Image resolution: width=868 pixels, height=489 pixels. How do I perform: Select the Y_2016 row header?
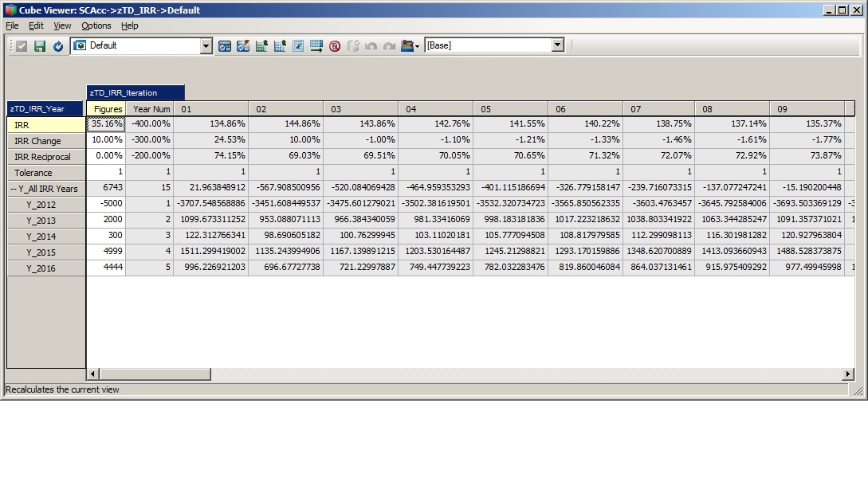point(46,268)
